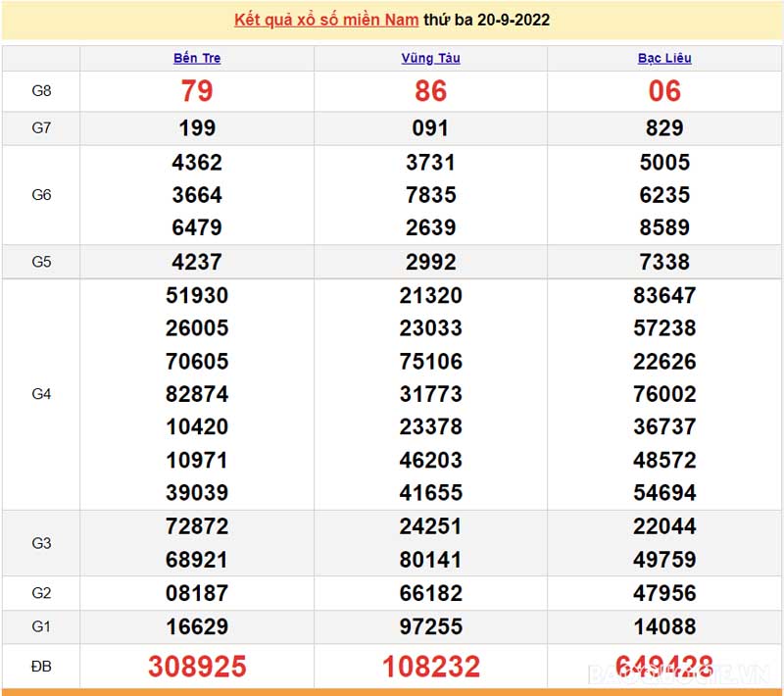
Task: Select the G8 row label
Action: pyautogui.click(x=41, y=91)
